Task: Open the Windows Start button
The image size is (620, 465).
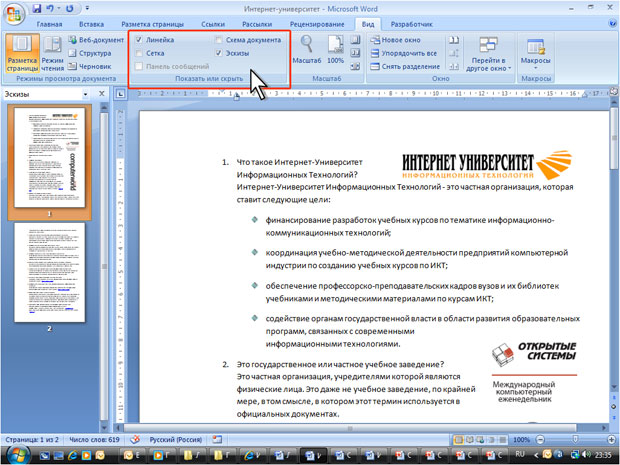Action: (x=16, y=454)
